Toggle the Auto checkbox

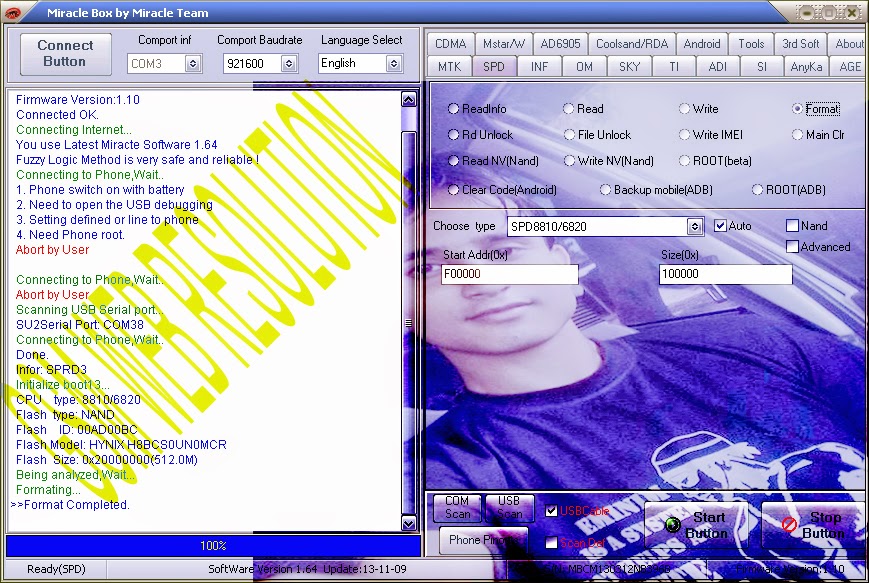click(x=720, y=226)
